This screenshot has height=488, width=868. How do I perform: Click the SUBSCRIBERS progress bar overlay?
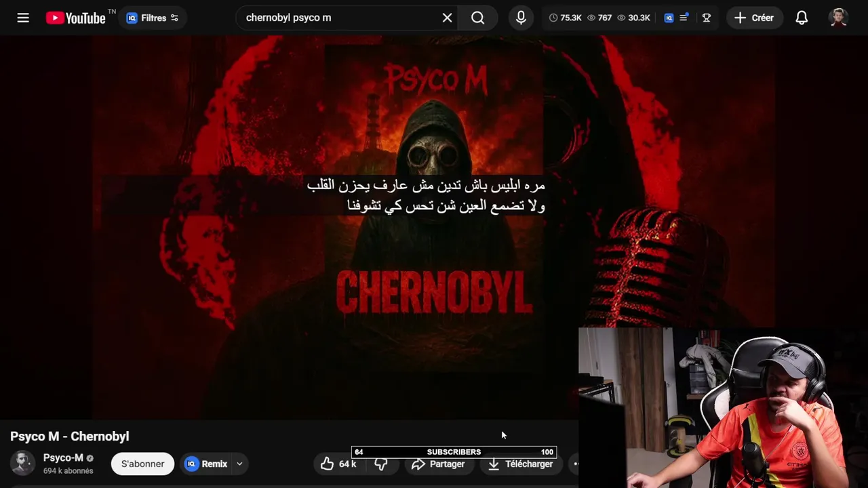tap(454, 452)
